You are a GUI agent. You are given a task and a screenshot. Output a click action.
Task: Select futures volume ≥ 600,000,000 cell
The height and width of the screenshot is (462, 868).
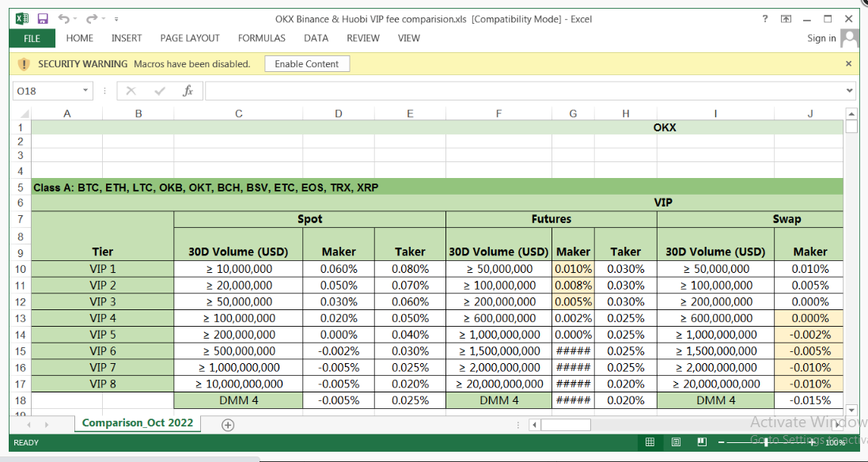tap(499, 318)
